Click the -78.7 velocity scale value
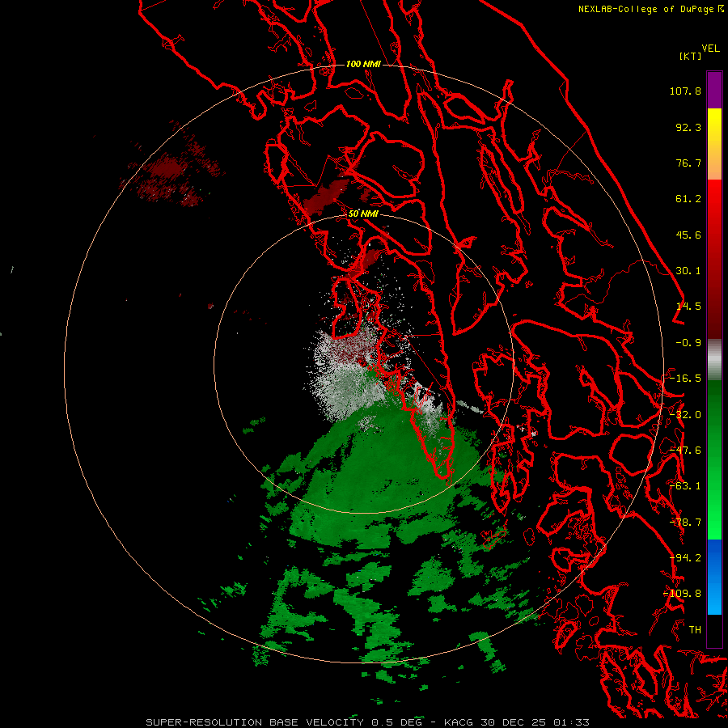The image size is (728, 728). tap(685, 523)
